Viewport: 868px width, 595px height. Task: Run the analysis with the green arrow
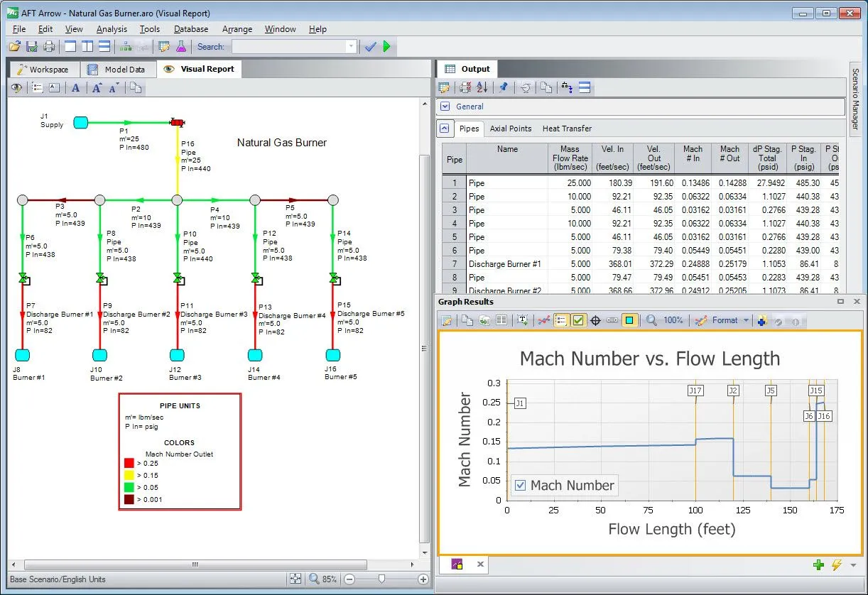[387, 46]
